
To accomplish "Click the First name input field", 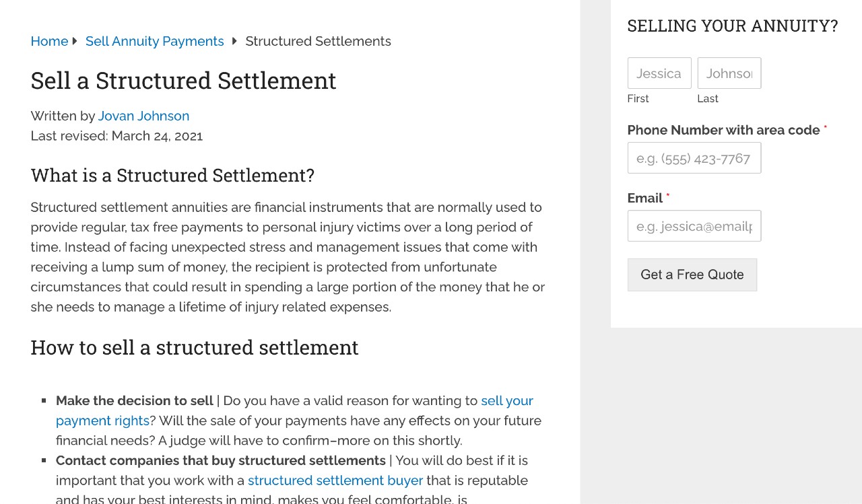I will tap(659, 73).
